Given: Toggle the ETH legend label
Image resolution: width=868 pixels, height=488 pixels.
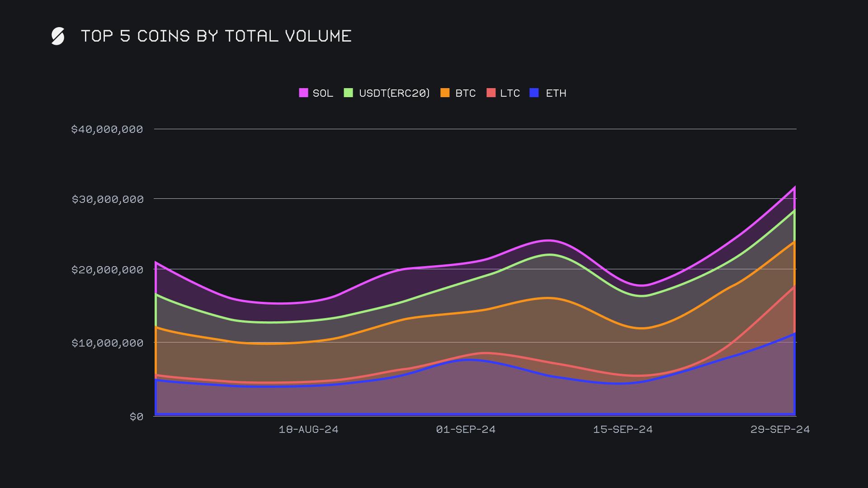Looking at the screenshot, I should (x=556, y=93).
